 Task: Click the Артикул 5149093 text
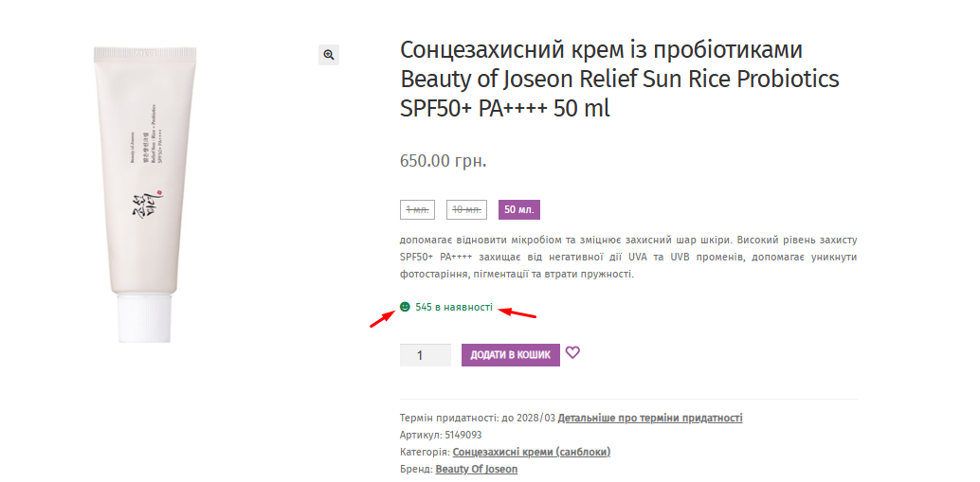click(441, 435)
